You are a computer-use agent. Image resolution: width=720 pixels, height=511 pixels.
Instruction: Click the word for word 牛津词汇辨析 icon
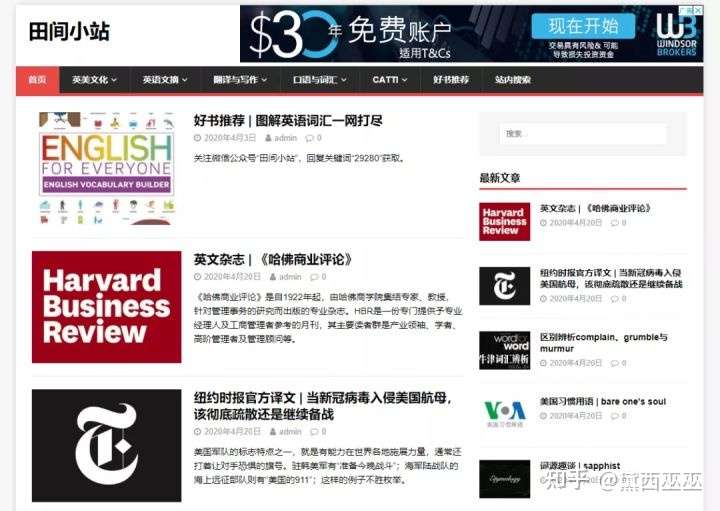[x=505, y=350]
